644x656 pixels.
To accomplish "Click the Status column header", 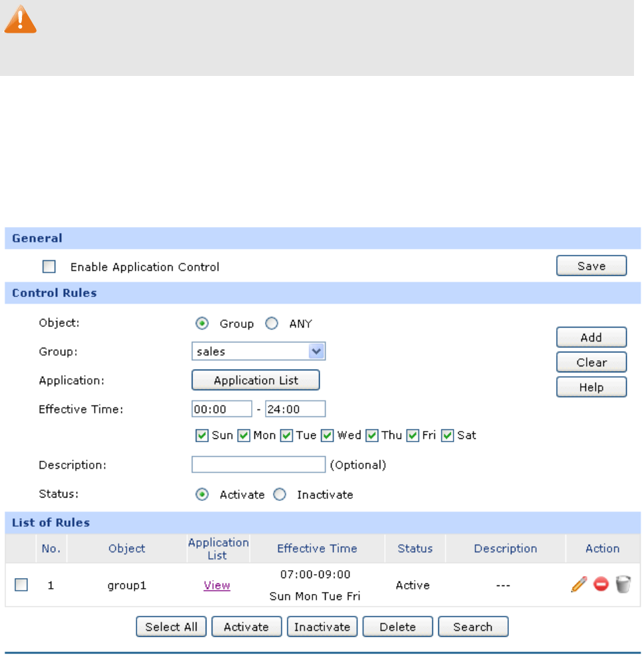I will [x=415, y=549].
